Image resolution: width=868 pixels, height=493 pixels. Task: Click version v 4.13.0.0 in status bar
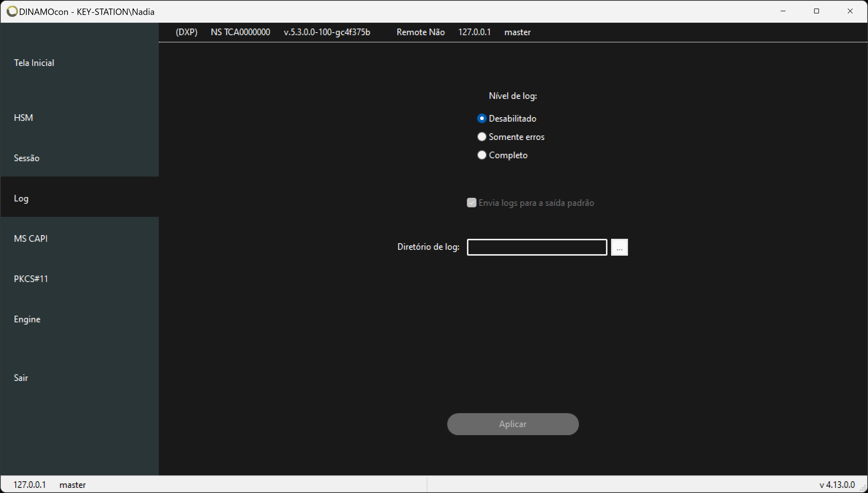(x=837, y=484)
